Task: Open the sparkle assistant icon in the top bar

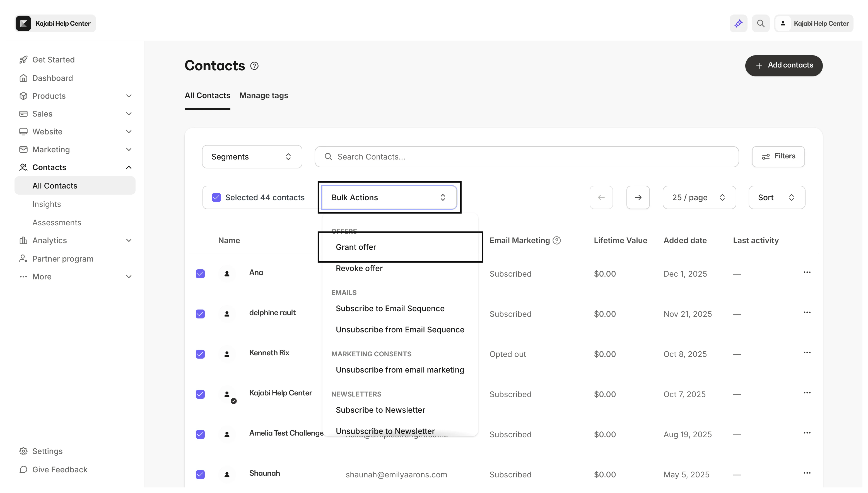Action: 738,23
